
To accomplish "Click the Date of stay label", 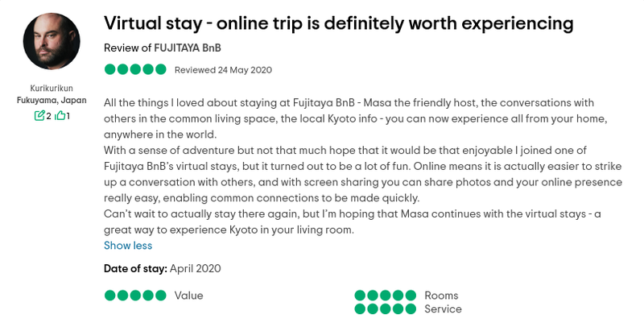I will click(x=135, y=269).
